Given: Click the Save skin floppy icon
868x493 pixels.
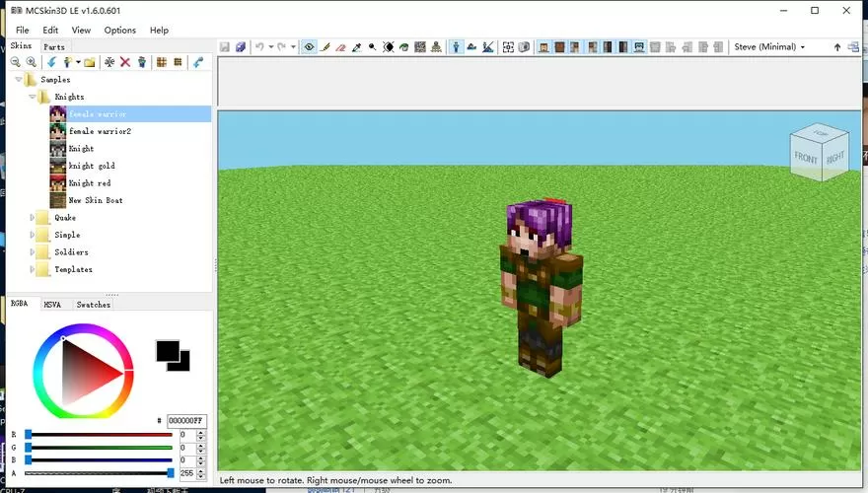Looking at the screenshot, I should click(x=225, y=47).
